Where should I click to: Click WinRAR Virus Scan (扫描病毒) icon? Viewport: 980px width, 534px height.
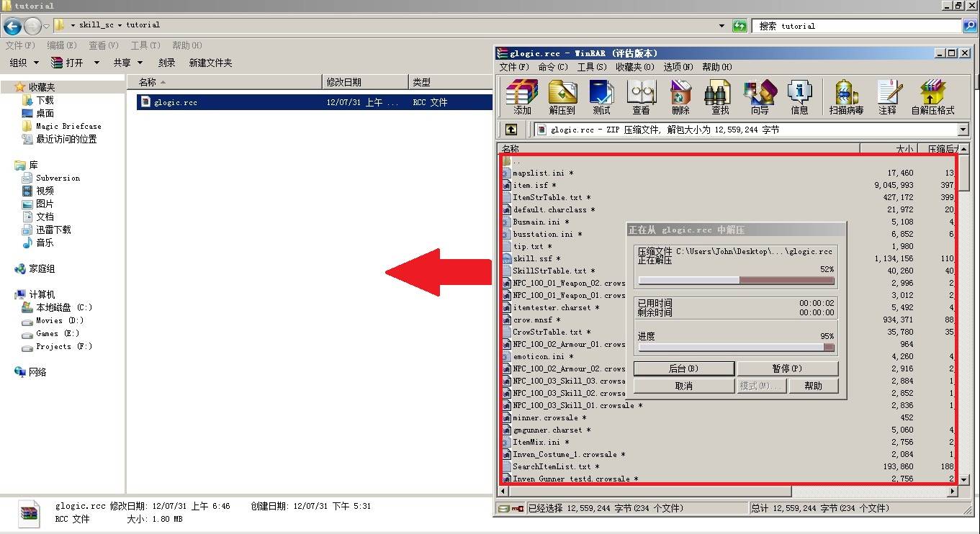846,97
